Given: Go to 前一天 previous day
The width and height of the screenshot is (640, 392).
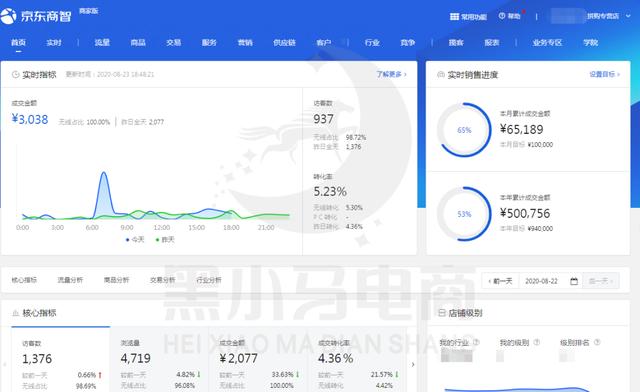Looking at the screenshot, I should [x=500, y=281].
